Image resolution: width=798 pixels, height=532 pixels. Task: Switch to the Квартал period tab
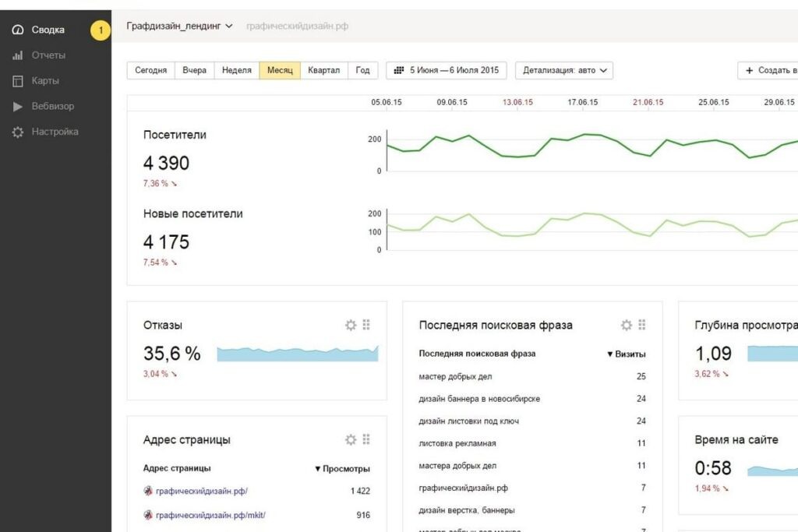point(323,70)
